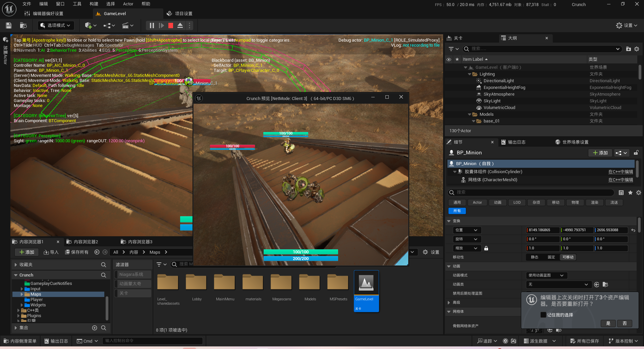Open the add content toolbar icon
Screen dimensions: 644x349
91,26
